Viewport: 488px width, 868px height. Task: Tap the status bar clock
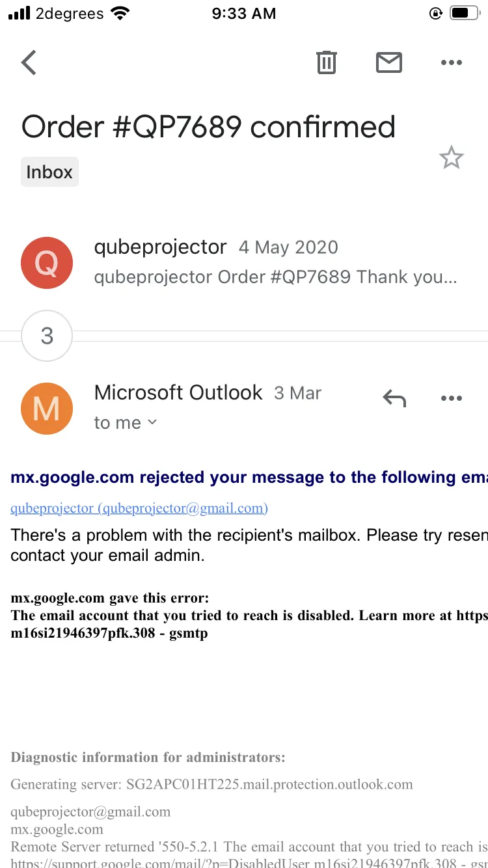[244, 14]
